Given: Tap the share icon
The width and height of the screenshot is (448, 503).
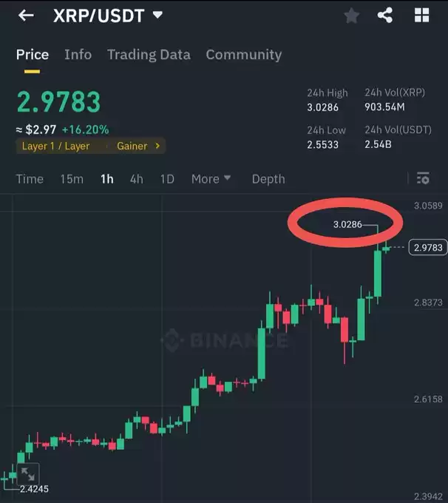Looking at the screenshot, I should (x=385, y=15).
